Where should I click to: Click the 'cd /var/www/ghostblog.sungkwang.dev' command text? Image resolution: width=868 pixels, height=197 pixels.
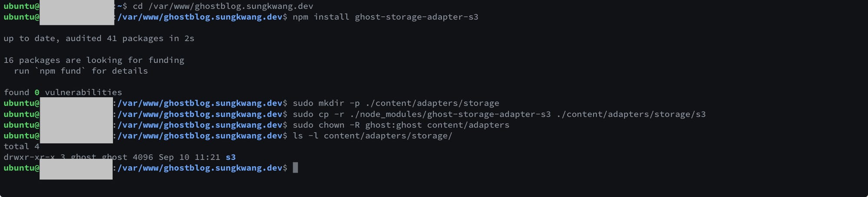(x=223, y=6)
